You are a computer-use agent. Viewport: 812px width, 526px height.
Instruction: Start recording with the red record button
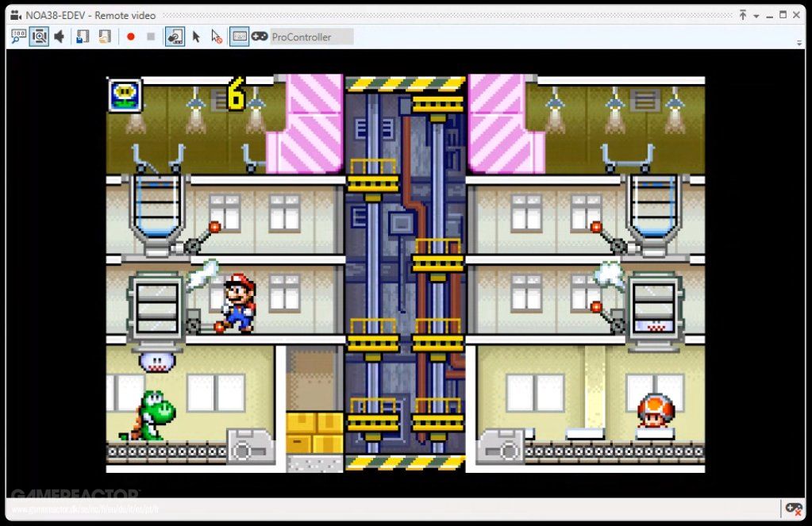131,36
